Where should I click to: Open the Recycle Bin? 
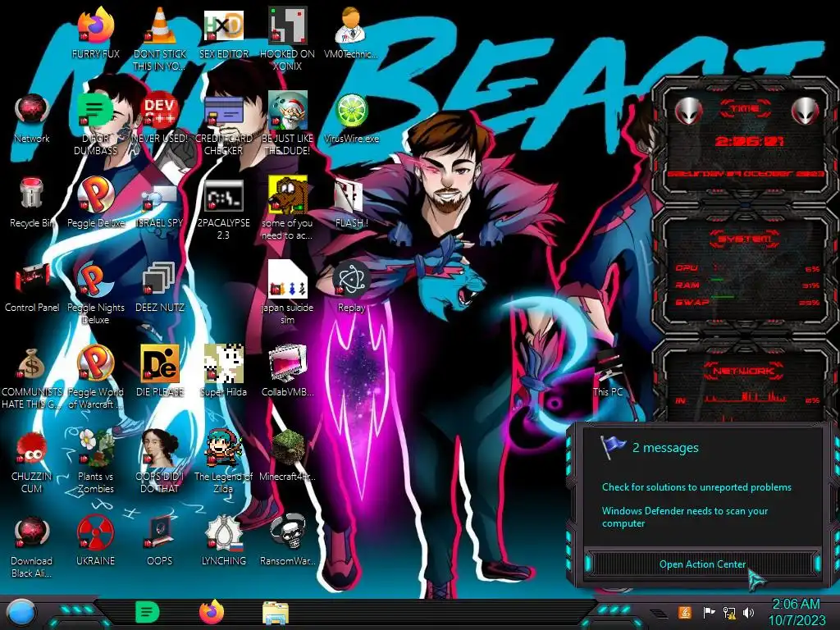pos(32,194)
